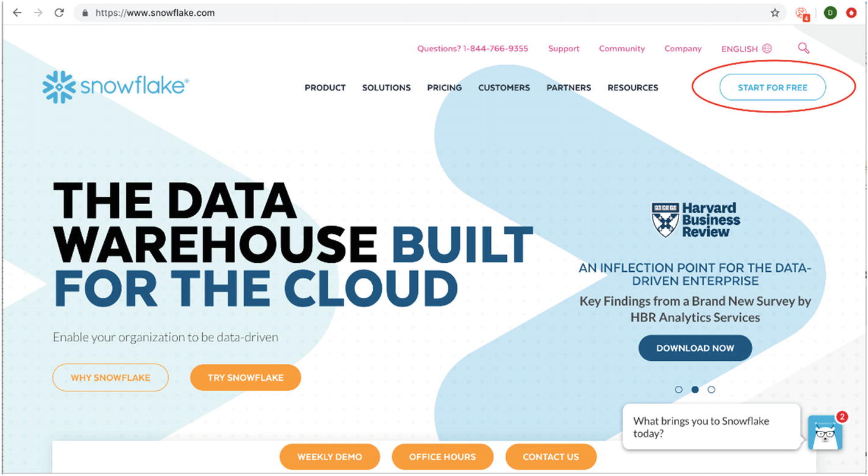Open the SOLUTIONS menu
This screenshot has height=476, width=868.
point(387,88)
